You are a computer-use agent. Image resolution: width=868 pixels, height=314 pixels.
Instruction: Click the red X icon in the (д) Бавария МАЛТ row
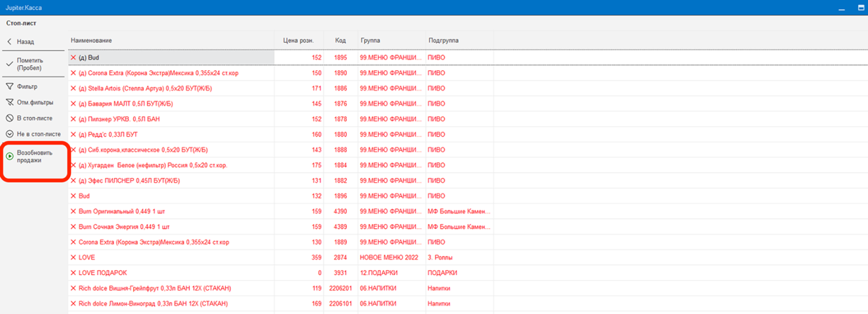point(74,103)
